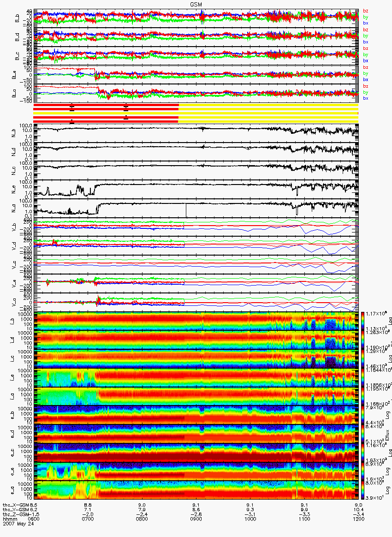392x537 pixels.
Task: Select the V_c velocity panel label
Action: coord(14,264)
